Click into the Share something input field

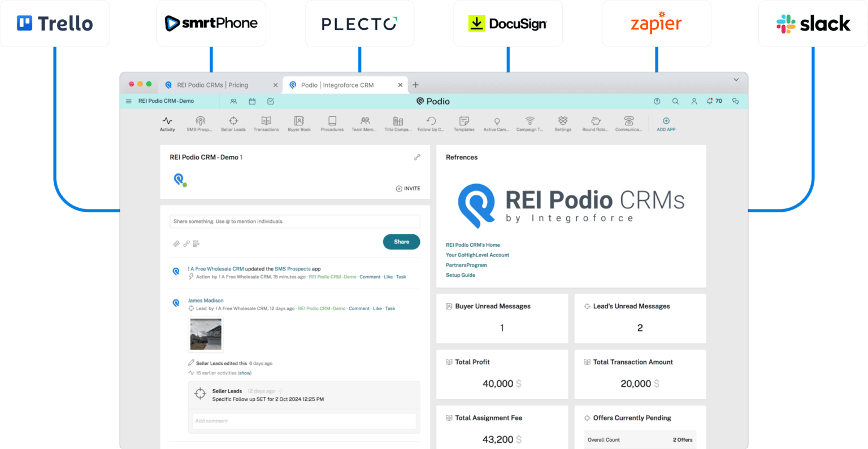click(294, 221)
